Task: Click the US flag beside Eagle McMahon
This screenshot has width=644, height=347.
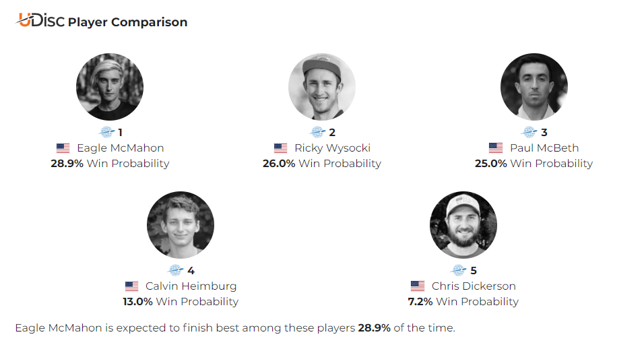Action: coord(63,148)
